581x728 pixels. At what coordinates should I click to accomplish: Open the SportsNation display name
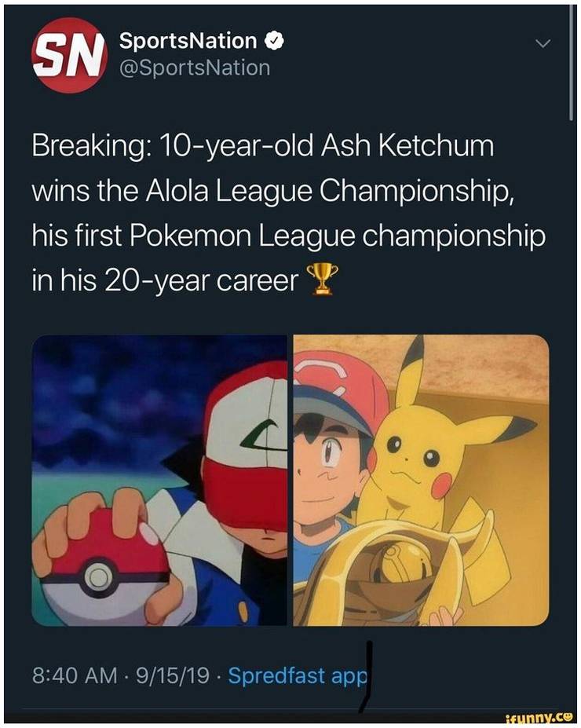click(188, 41)
